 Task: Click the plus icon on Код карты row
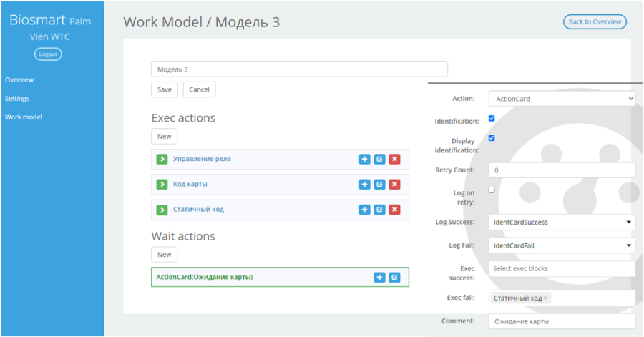coord(364,185)
